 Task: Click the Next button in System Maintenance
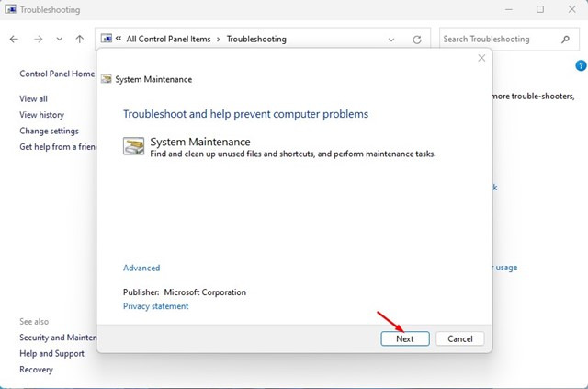click(x=405, y=338)
